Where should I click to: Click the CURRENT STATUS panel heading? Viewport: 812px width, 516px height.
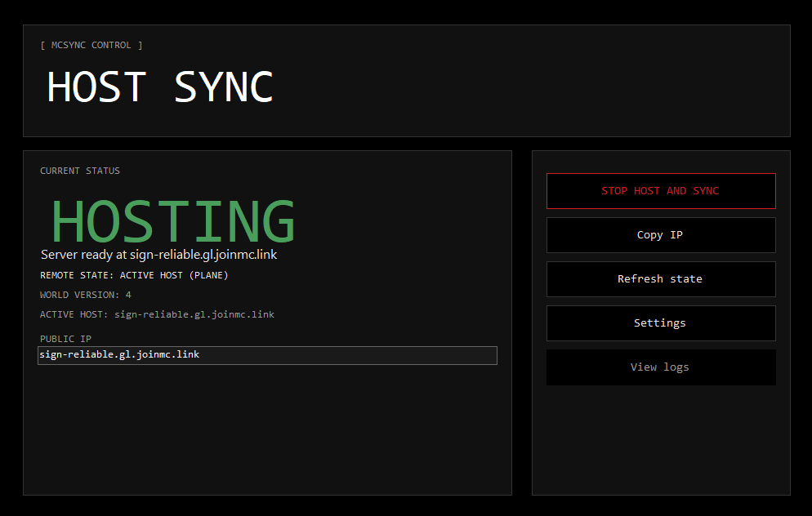(79, 171)
